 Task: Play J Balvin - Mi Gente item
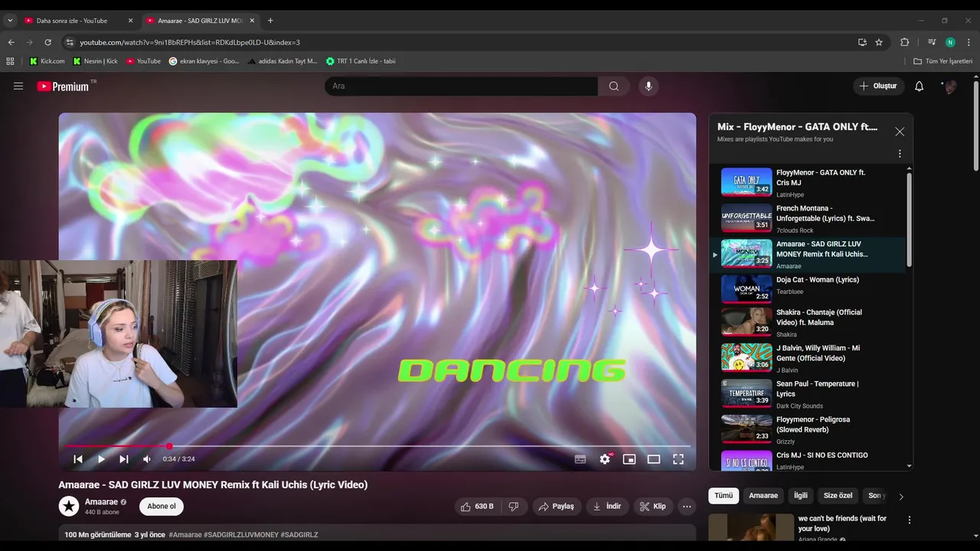click(x=808, y=358)
